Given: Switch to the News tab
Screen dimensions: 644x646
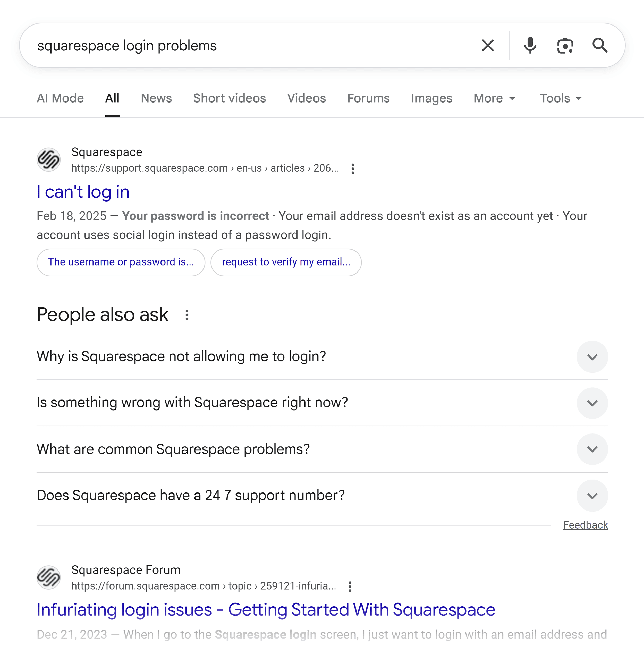Looking at the screenshot, I should [x=156, y=98].
